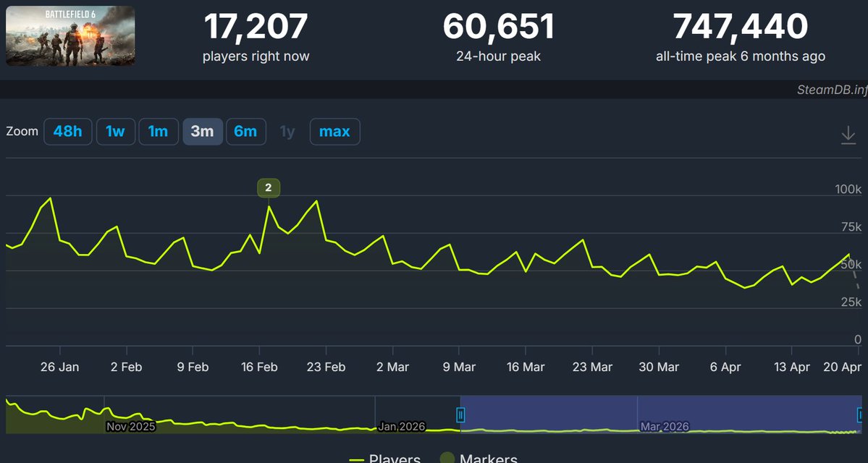Click the 'all-time peak 6 months ago' label
The image size is (868, 463).
click(x=741, y=56)
